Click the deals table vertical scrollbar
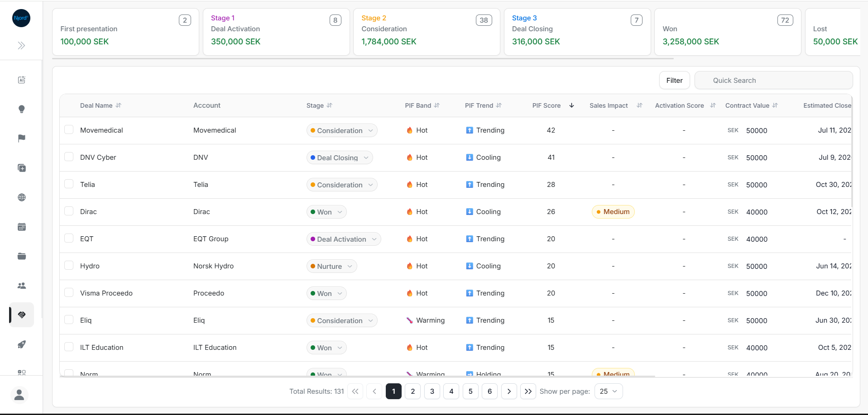Image resolution: width=868 pixels, height=415 pixels. 852,151
